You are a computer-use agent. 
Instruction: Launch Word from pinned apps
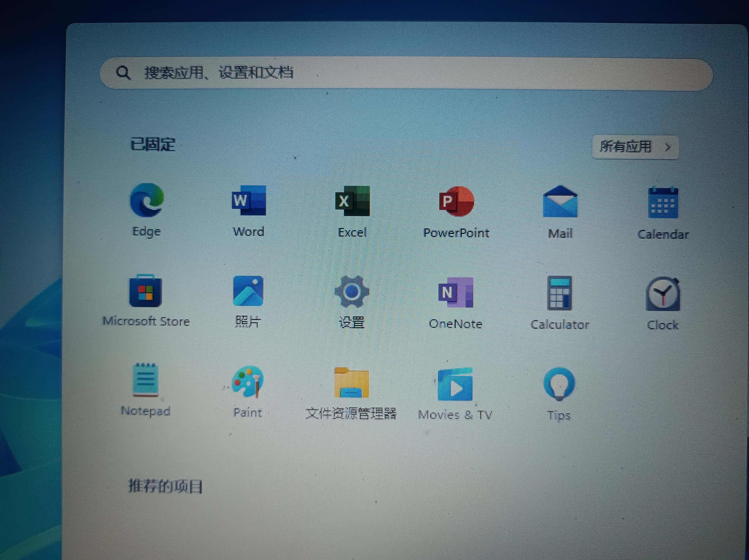point(249,201)
